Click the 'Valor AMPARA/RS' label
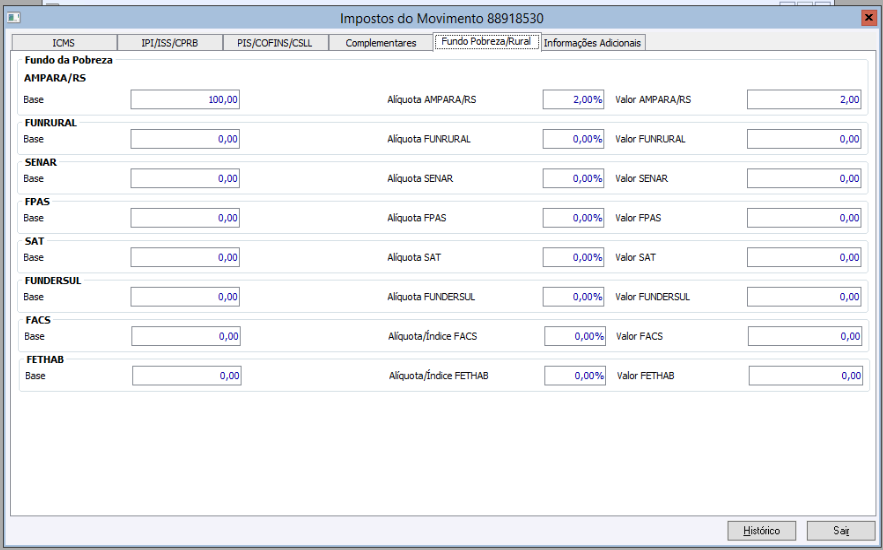Image resolution: width=883 pixels, height=550 pixels. (x=653, y=100)
